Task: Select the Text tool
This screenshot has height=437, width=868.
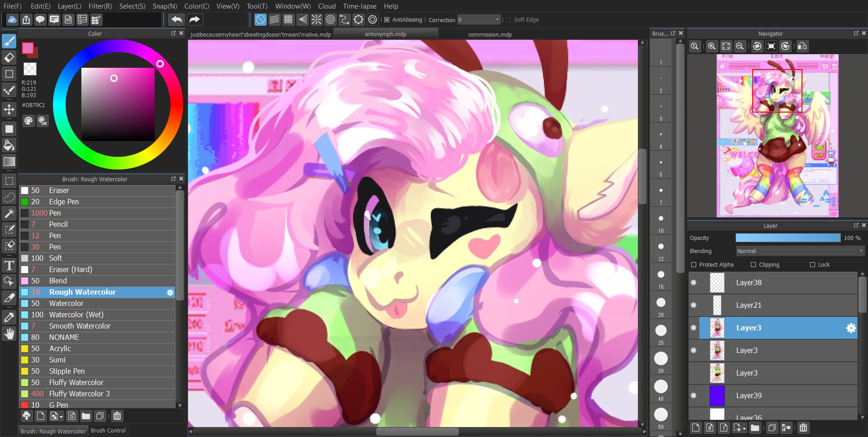Action: tap(9, 265)
